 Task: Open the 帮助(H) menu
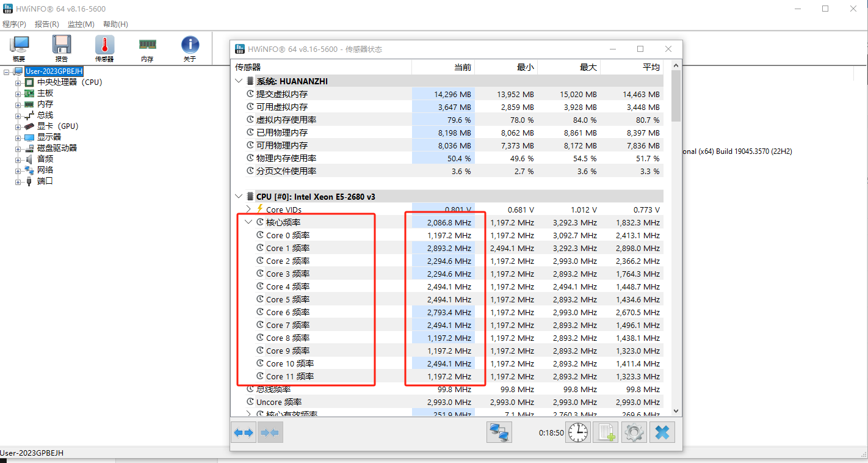pyautogui.click(x=115, y=24)
